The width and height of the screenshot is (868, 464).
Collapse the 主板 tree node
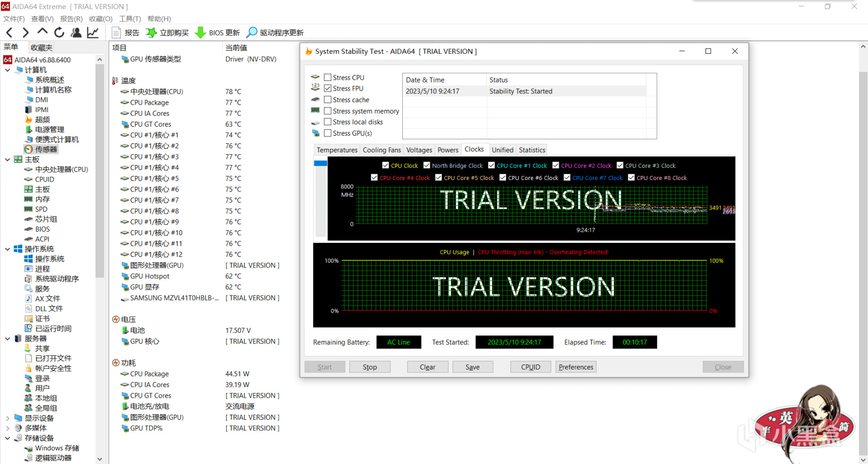pos(8,159)
